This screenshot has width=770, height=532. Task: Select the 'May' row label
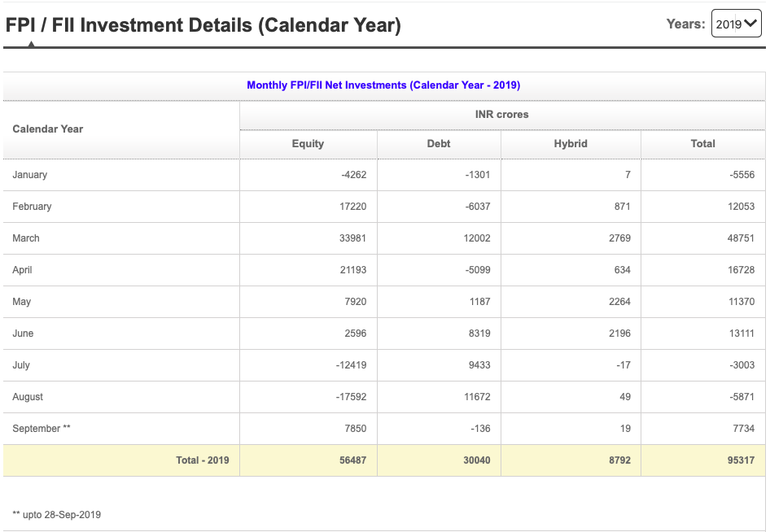click(x=22, y=301)
